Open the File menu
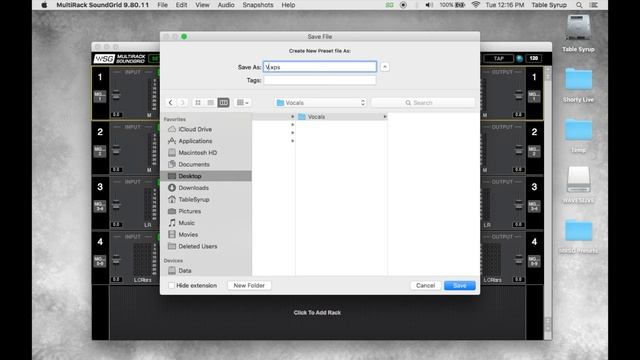 [x=162, y=5]
